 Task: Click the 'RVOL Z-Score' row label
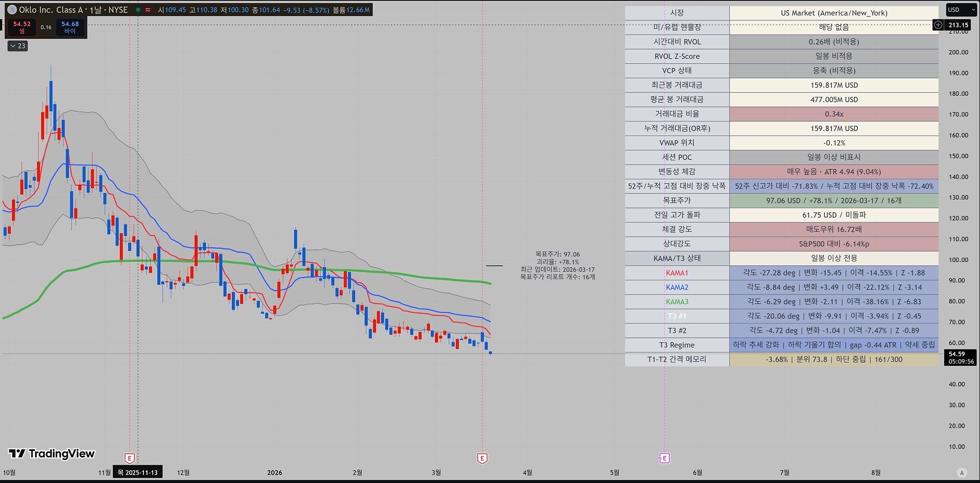(x=677, y=56)
